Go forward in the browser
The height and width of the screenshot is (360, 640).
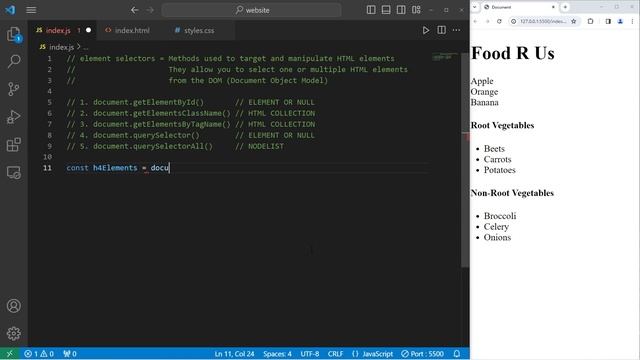tap(487, 21)
